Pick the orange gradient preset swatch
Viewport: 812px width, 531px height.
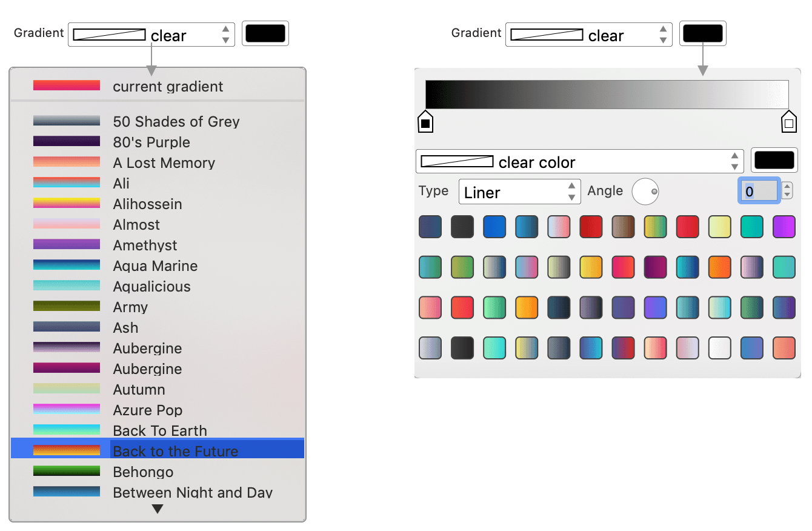[720, 267]
